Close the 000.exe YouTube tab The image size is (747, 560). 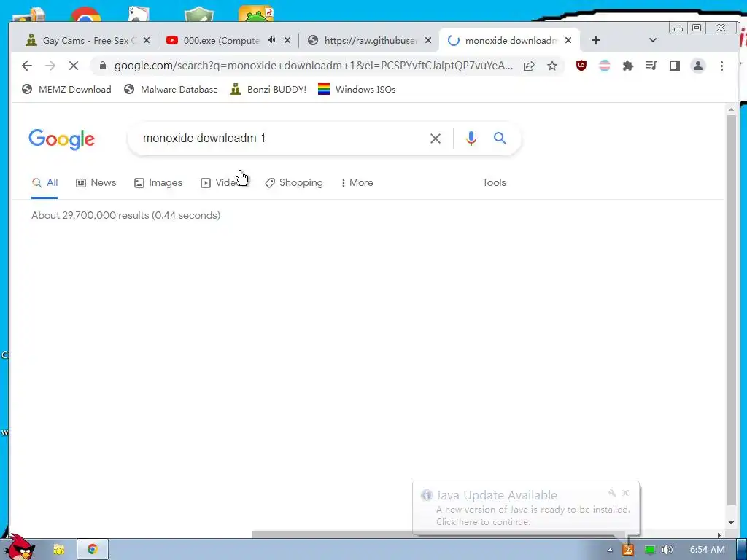287,41
